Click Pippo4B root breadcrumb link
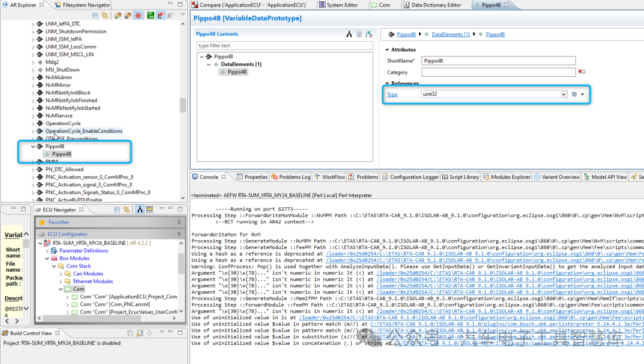 pyautogui.click(x=406, y=35)
